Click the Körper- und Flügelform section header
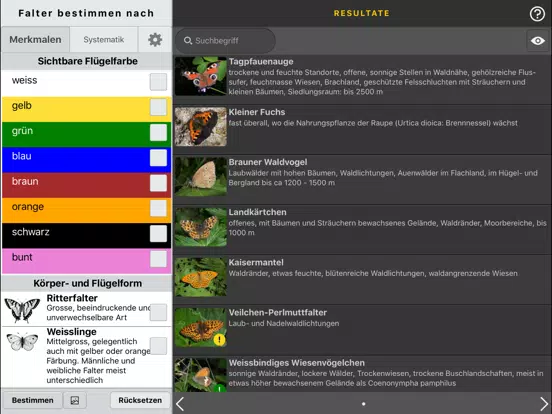Image resolution: width=552 pixels, height=414 pixels. (x=87, y=283)
